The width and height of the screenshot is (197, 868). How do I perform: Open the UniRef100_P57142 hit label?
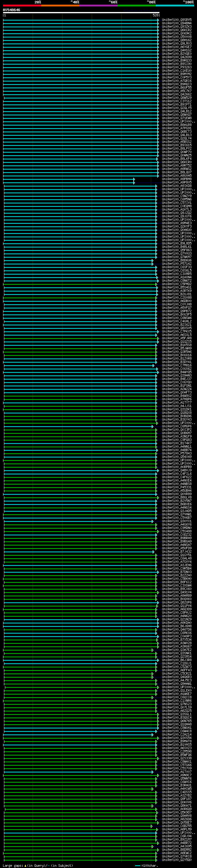point(176,264)
